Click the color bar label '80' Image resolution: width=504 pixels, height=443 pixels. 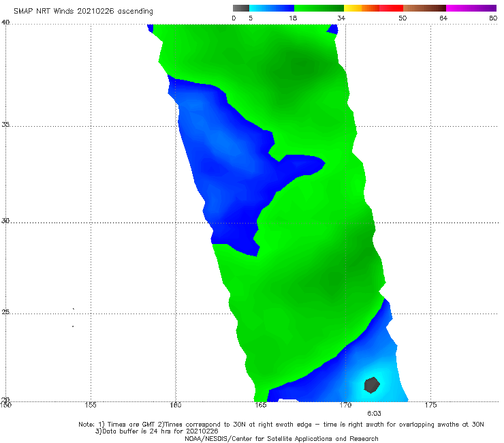(x=493, y=18)
